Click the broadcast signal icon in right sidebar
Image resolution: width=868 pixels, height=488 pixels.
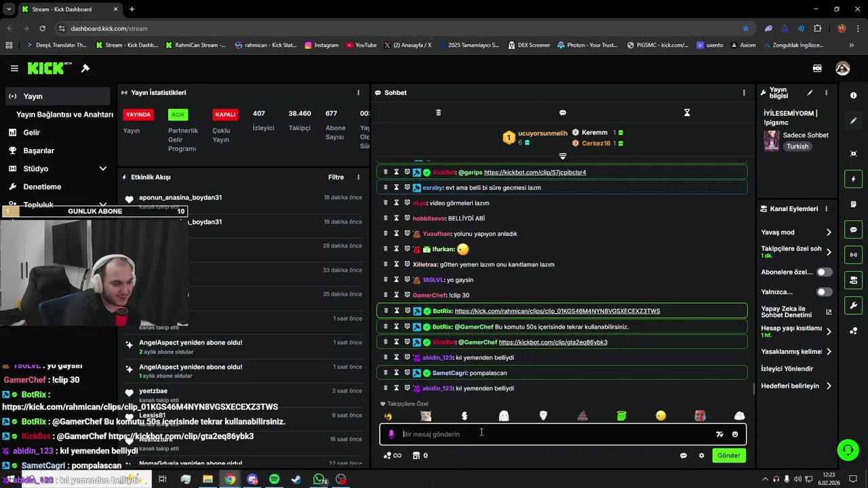853,255
